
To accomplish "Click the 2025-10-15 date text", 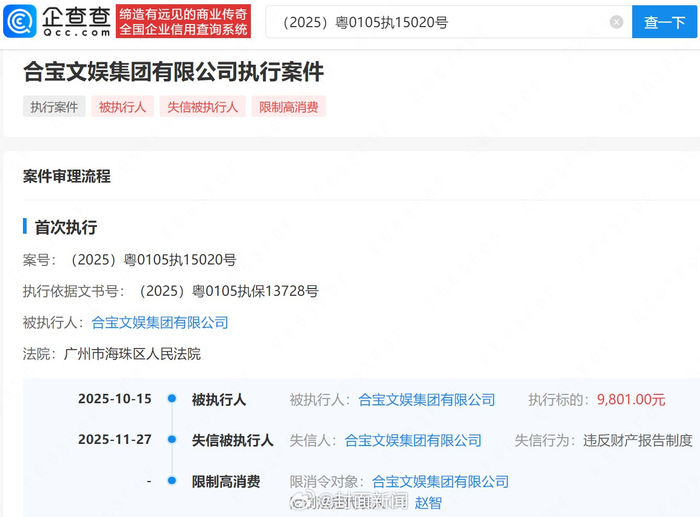I will point(115,399).
